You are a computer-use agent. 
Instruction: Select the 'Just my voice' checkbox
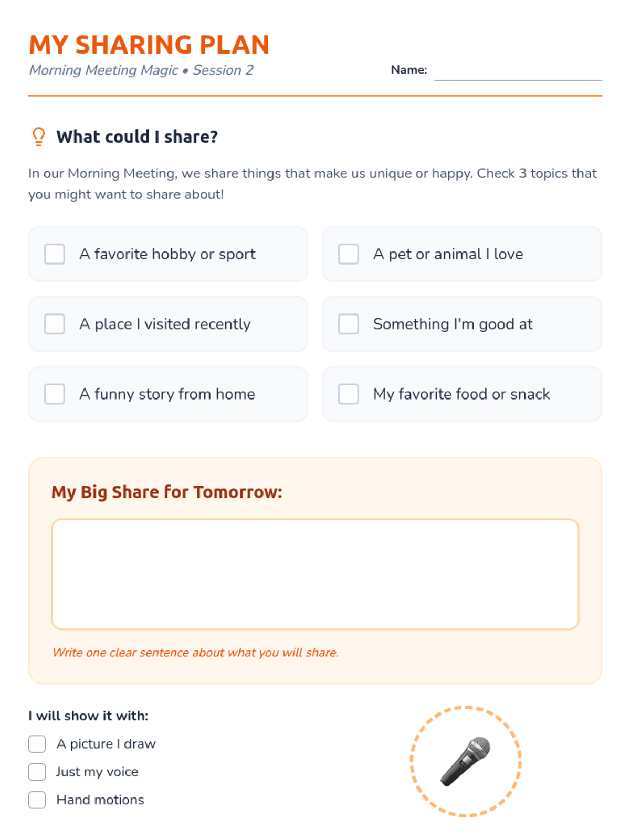tap(37, 772)
